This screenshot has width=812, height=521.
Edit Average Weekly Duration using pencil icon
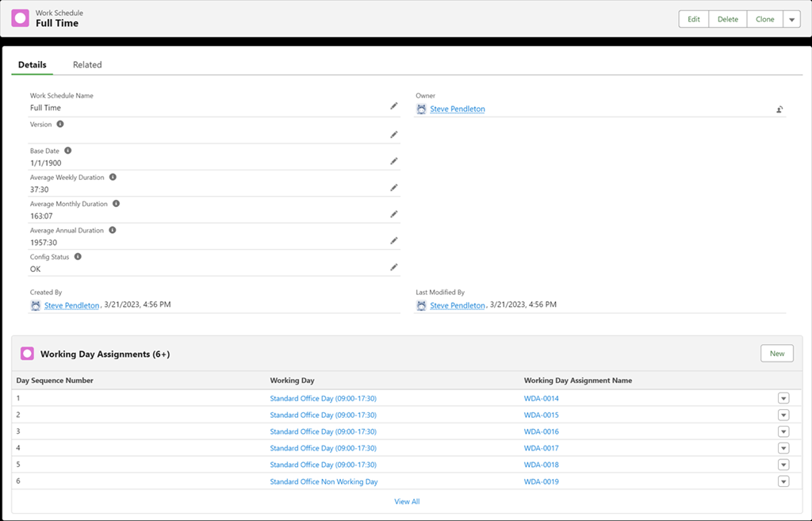tap(393, 188)
